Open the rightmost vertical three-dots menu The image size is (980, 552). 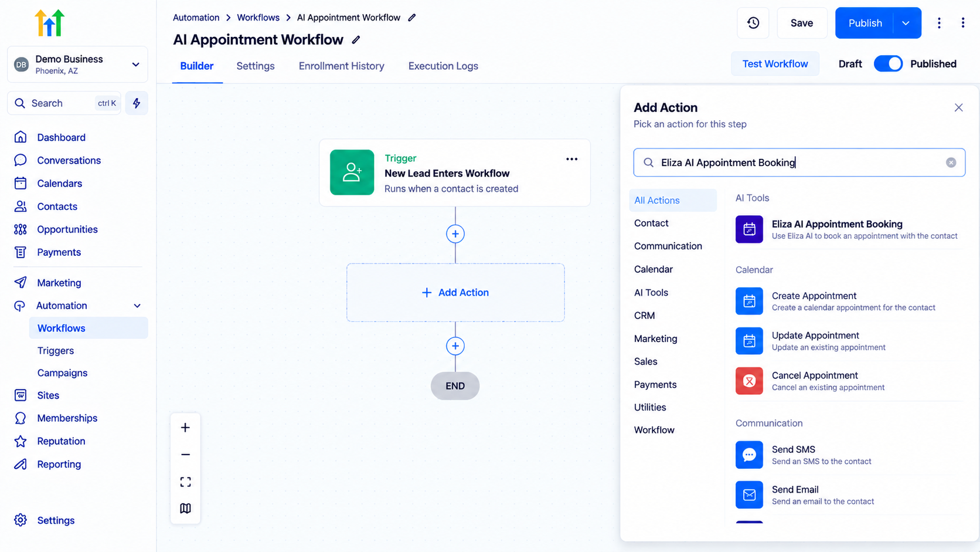click(x=962, y=23)
